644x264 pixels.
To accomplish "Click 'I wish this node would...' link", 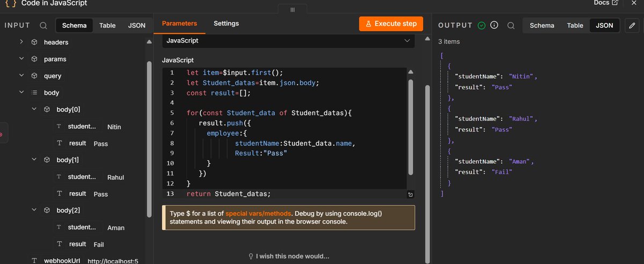I will coord(289,256).
